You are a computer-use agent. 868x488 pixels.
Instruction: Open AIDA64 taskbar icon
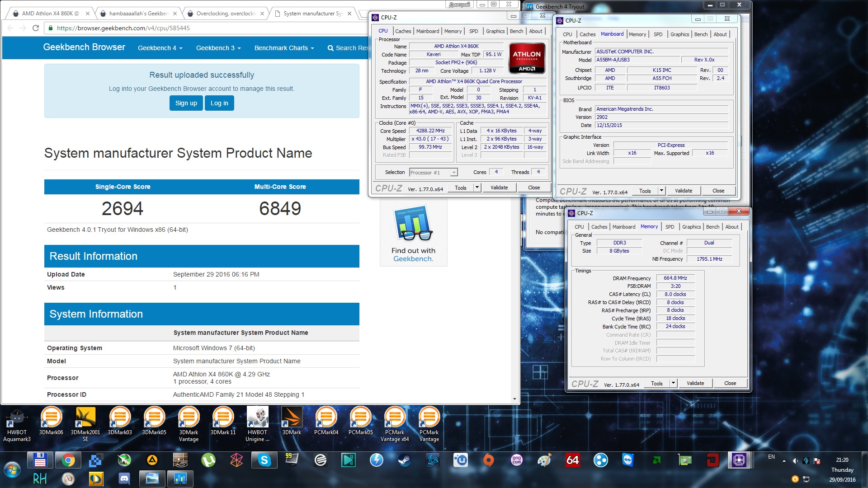(x=572, y=460)
